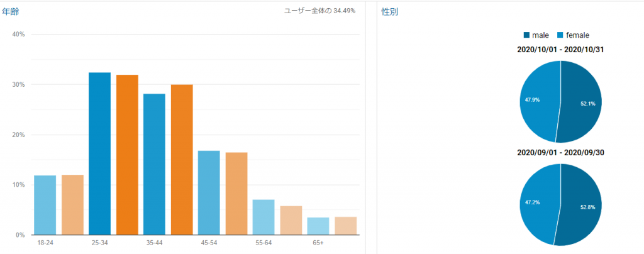Click the ユーザー全体の 34.49% text

click(x=319, y=11)
